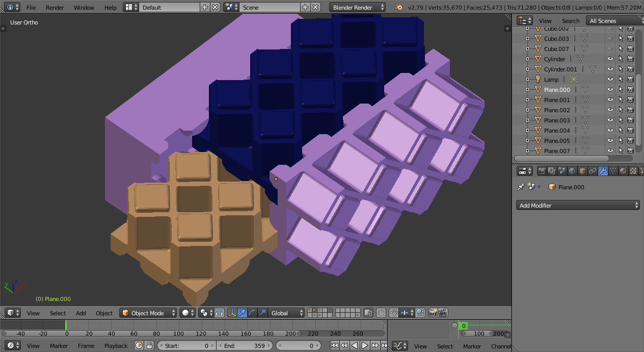Open the Render Layers properties tab
Viewport: 644px width, 352px height.
552,171
